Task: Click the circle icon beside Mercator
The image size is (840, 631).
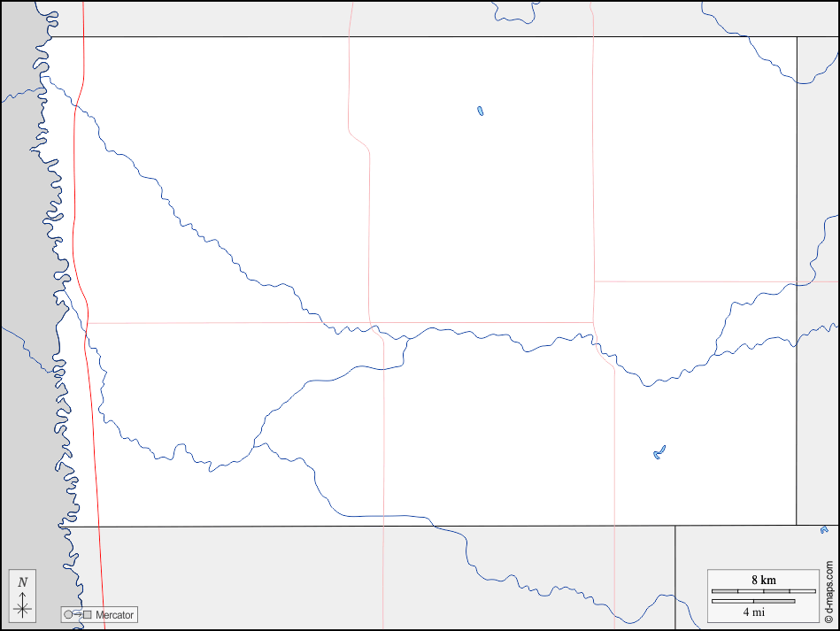Action: click(x=67, y=614)
